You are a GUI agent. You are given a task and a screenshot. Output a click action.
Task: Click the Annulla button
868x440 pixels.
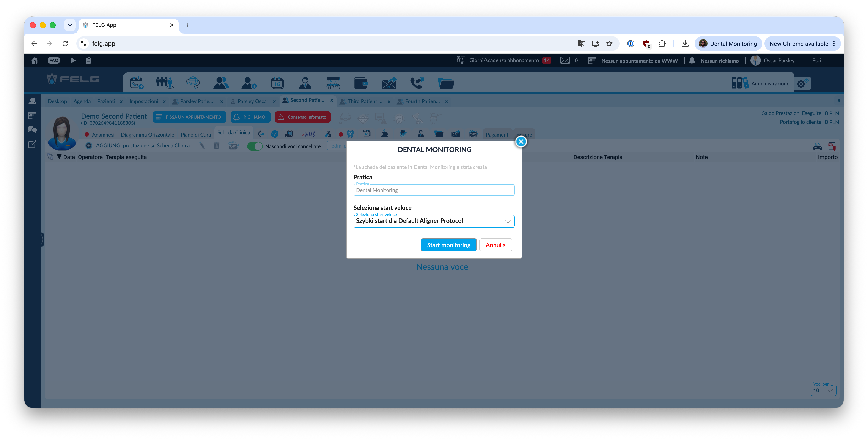[x=495, y=245]
